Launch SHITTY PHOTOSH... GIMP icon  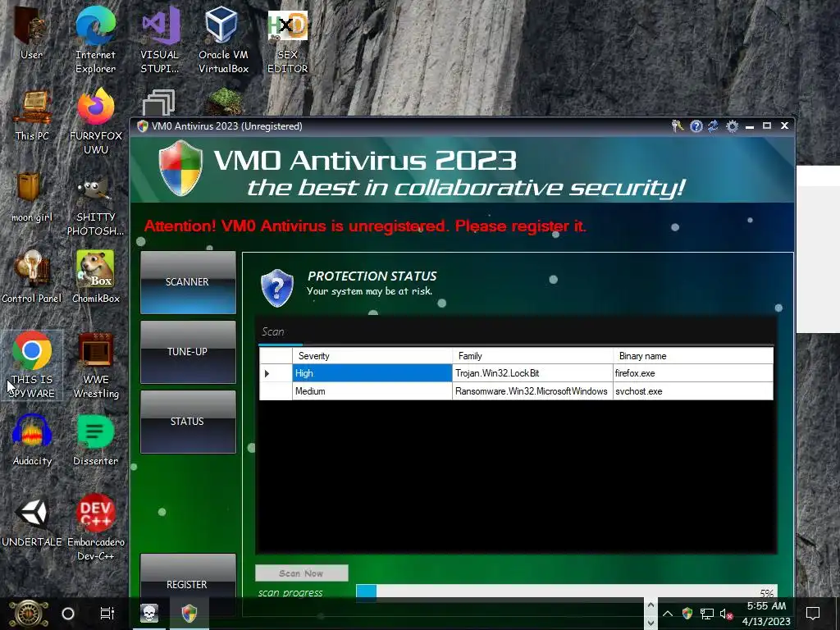[x=96, y=206]
